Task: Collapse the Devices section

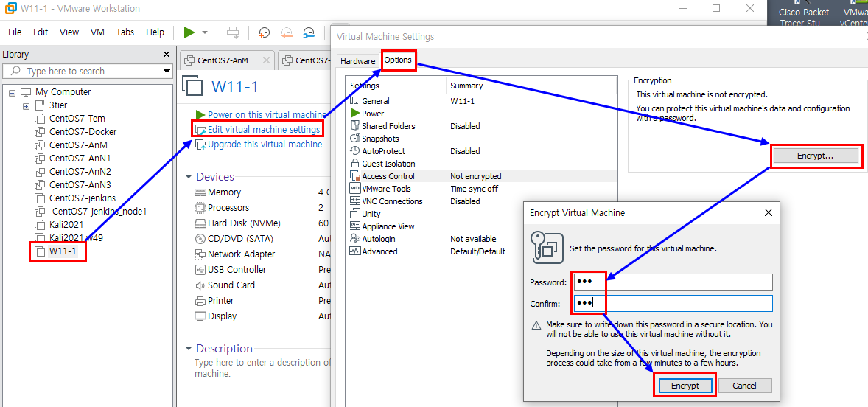Action: click(x=188, y=177)
